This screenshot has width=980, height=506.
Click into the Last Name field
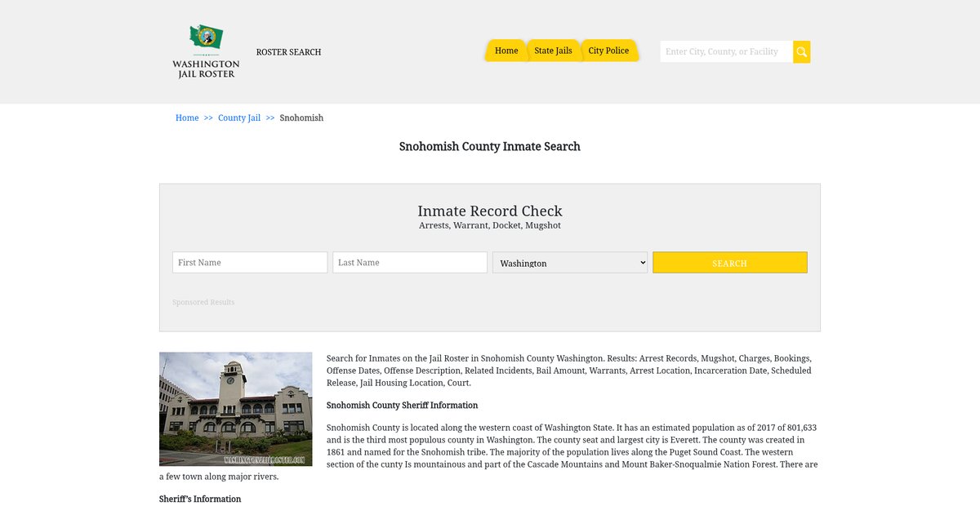coord(410,263)
